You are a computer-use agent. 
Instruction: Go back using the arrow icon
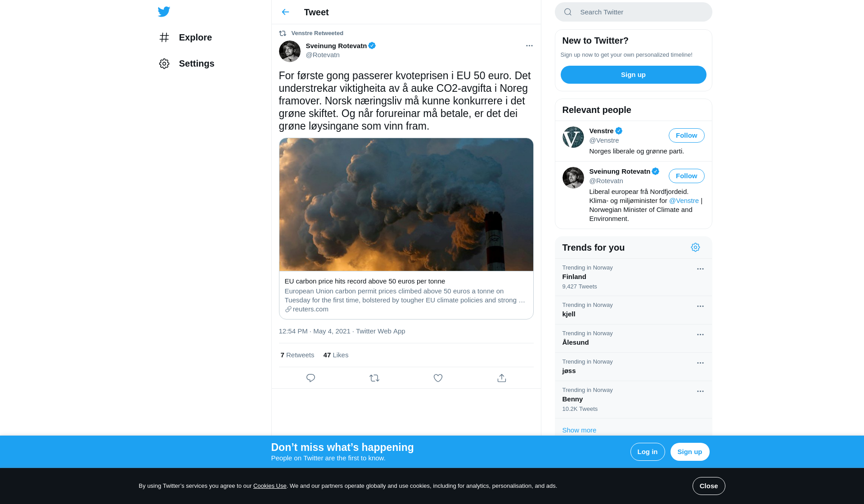[x=285, y=12]
